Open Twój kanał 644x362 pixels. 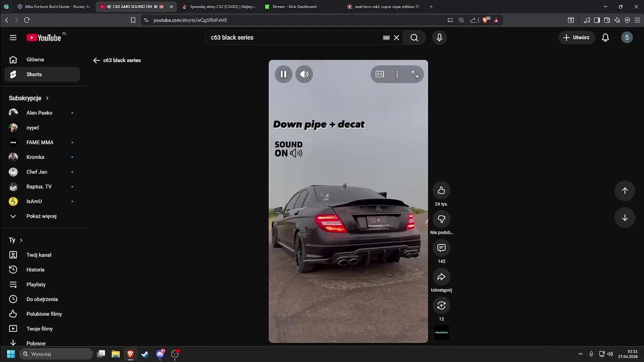(x=42, y=255)
